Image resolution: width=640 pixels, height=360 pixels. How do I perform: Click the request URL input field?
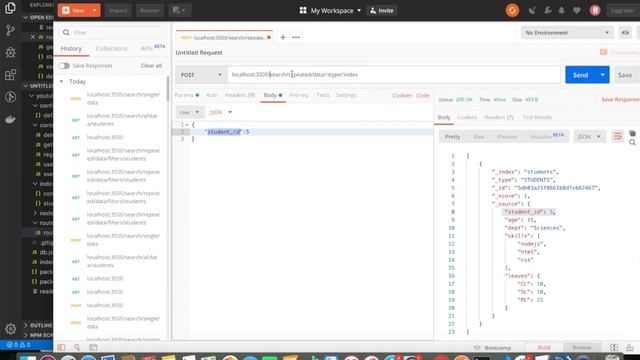pos(394,75)
